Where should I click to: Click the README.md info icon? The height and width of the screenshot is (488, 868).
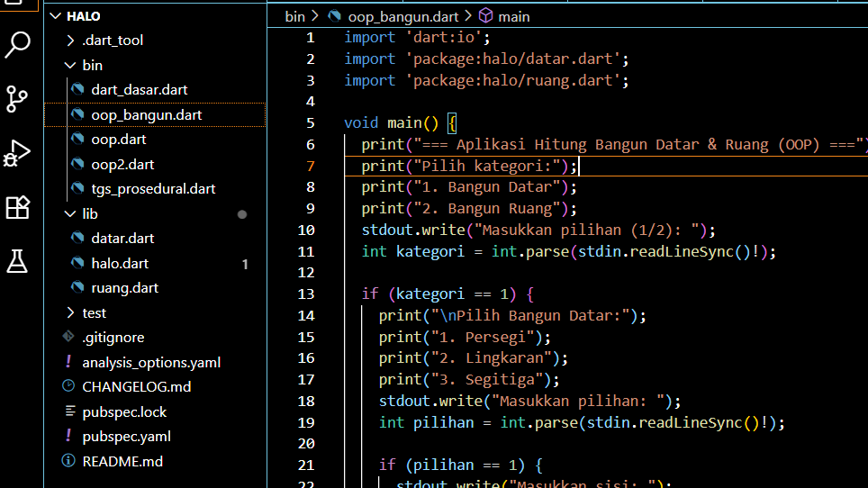click(68, 461)
